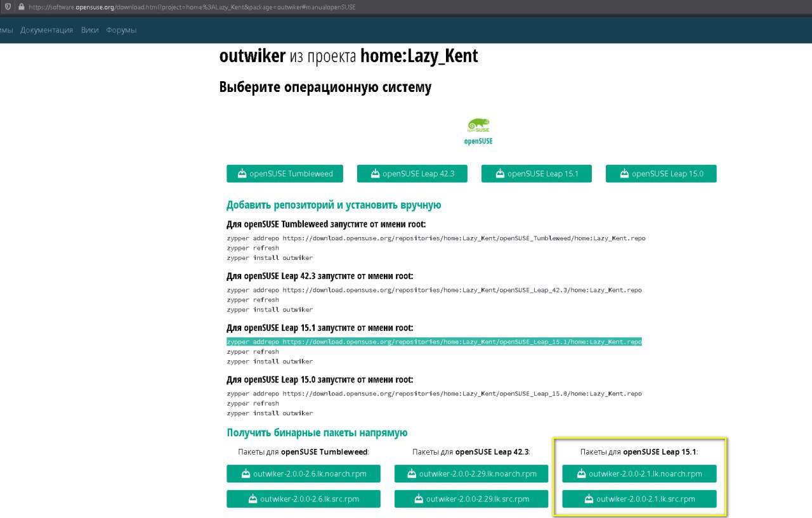
Task: Click the Добавить репозиторий и установить вручную heading
Action: pyautogui.click(x=334, y=205)
